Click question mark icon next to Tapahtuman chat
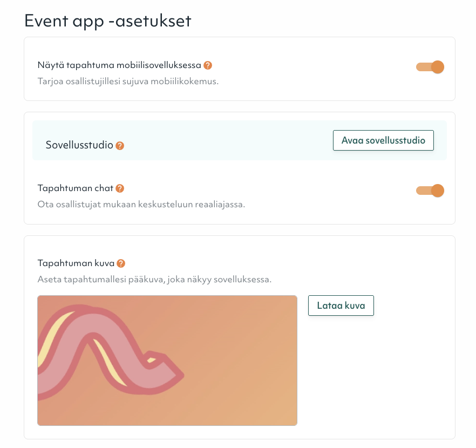Image resolution: width=476 pixels, height=448 pixels. tap(120, 188)
